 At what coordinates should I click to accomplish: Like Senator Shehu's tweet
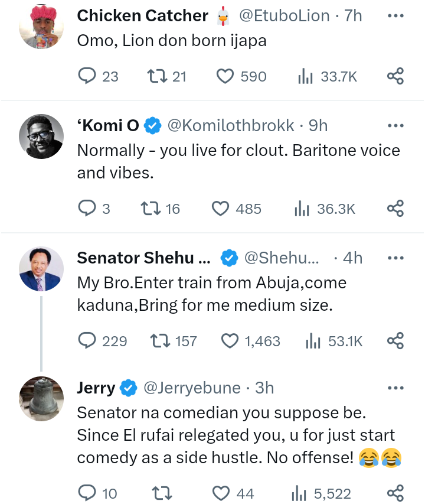tap(230, 341)
